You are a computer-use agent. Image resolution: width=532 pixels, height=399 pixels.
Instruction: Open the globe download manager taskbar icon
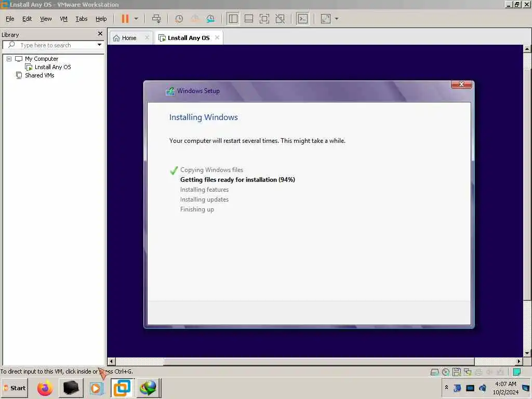pos(148,388)
